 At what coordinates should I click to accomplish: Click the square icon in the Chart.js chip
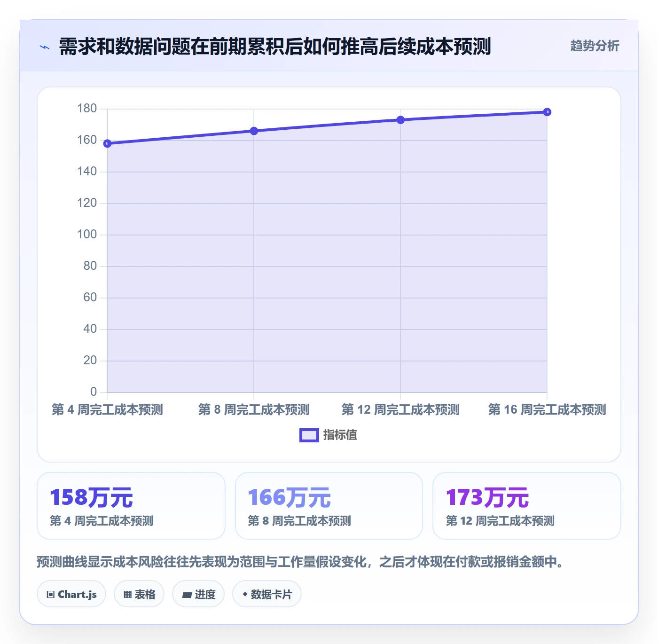click(51, 595)
